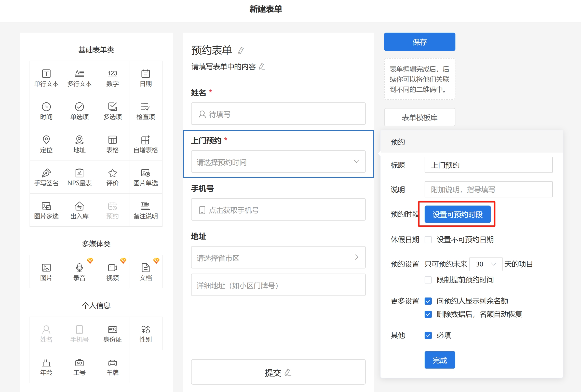Enable the non-bookable dates checkbox
This screenshot has width=581, height=392.
point(428,240)
